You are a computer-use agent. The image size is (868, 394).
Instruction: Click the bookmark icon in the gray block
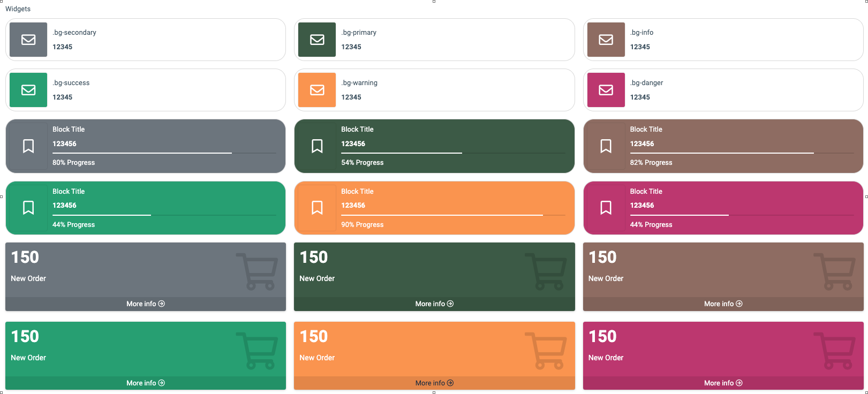(28, 146)
